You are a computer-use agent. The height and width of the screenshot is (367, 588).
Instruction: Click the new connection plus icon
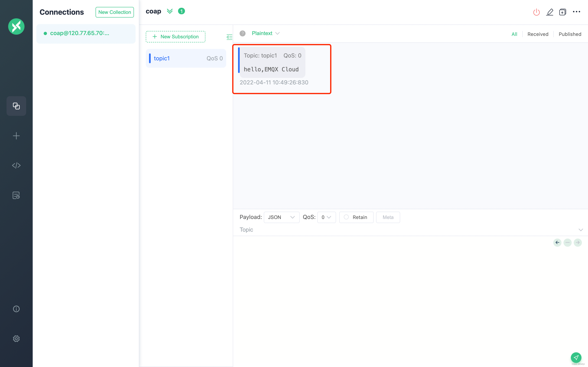point(16,136)
